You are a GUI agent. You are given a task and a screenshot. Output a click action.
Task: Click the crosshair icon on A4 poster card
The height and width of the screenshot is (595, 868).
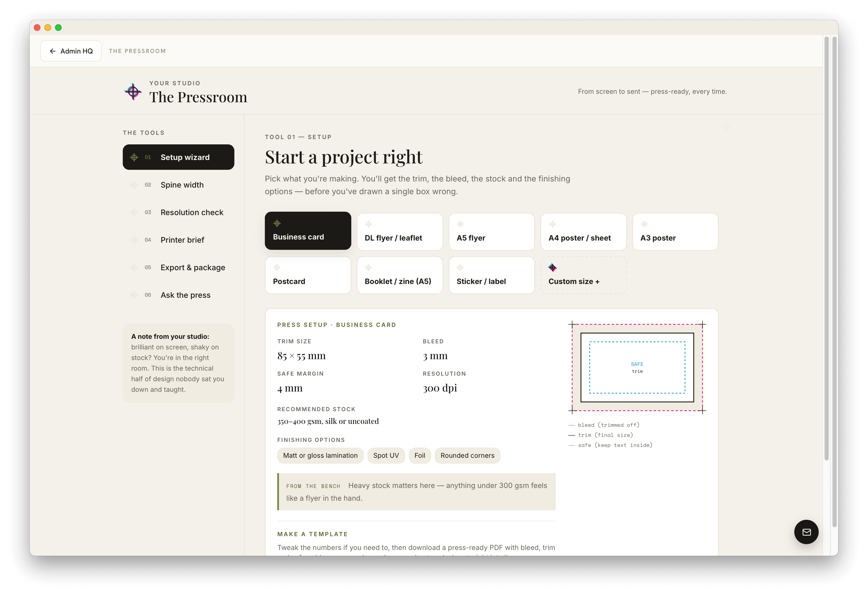553,224
